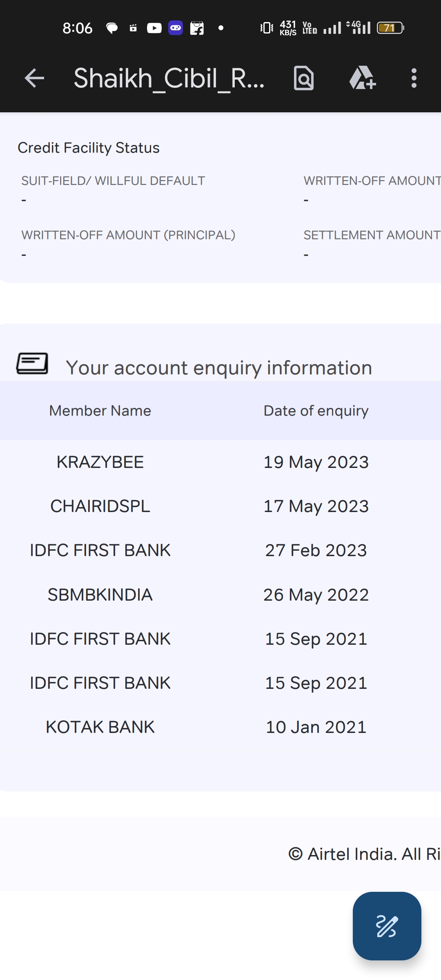Open the find in document search icon

click(x=304, y=78)
